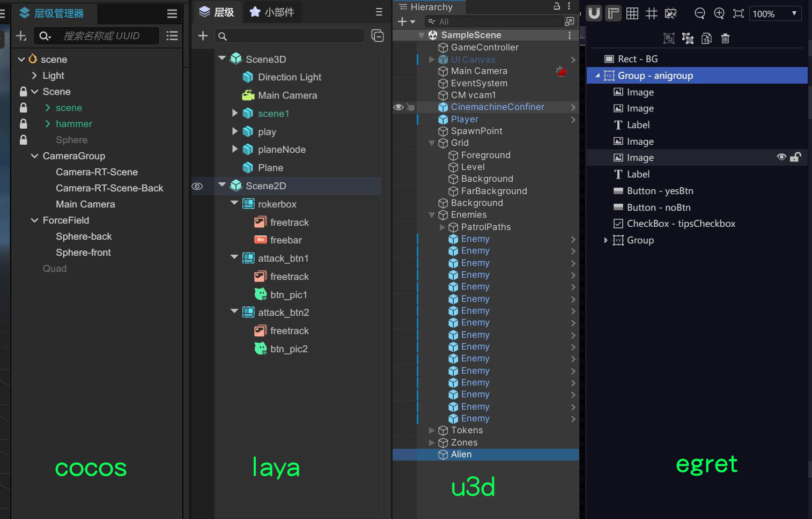Click the add node plus icon in Laya
This screenshot has width=812, height=519.
pyautogui.click(x=203, y=36)
